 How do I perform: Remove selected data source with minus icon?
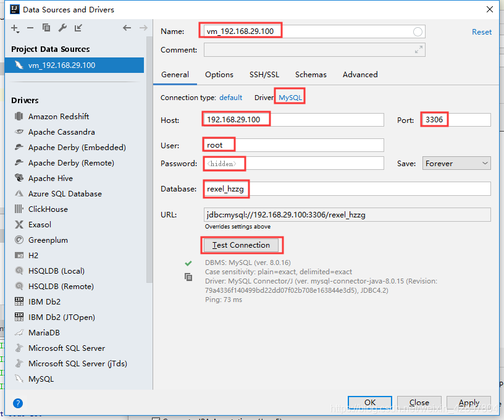[30, 28]
